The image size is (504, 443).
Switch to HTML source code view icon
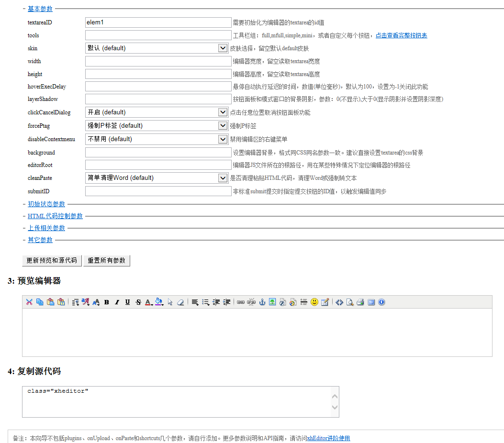[x=339, y=302]
